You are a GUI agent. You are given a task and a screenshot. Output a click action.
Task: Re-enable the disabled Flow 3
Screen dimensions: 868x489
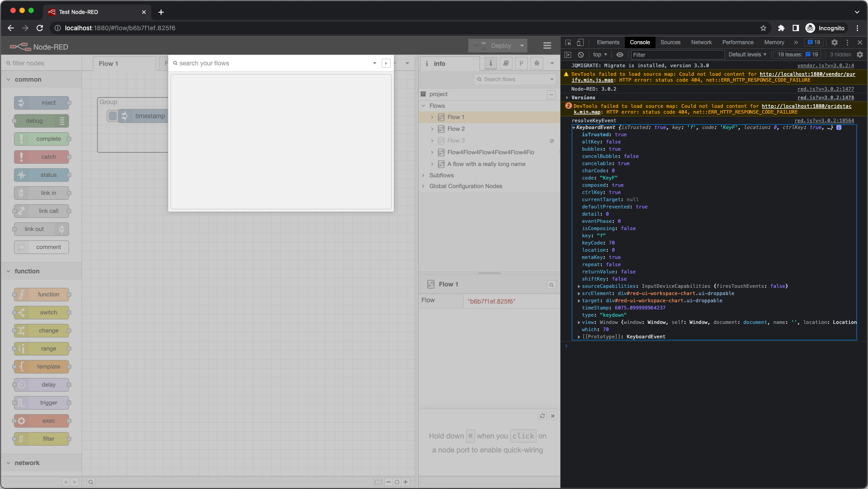[551, 141]
